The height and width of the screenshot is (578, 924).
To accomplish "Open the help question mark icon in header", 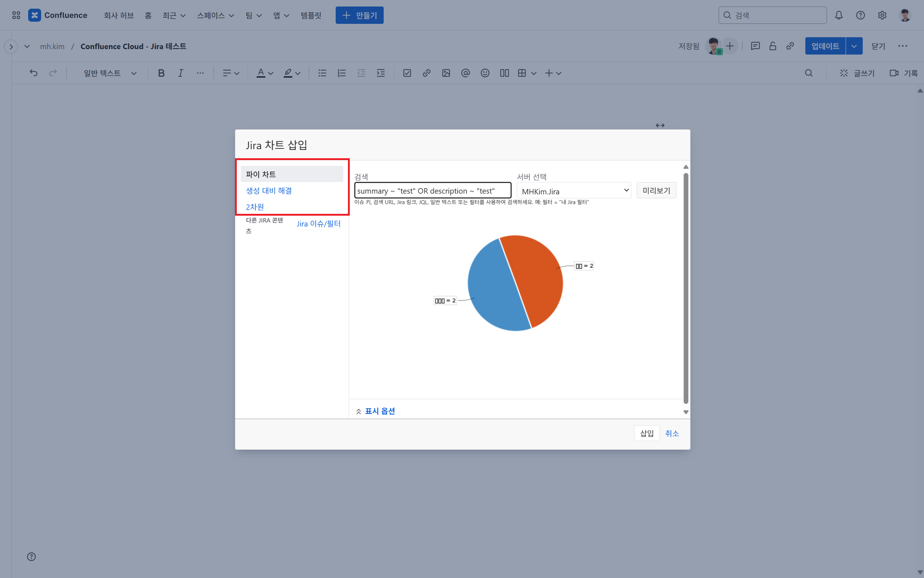I will point(860,15).
